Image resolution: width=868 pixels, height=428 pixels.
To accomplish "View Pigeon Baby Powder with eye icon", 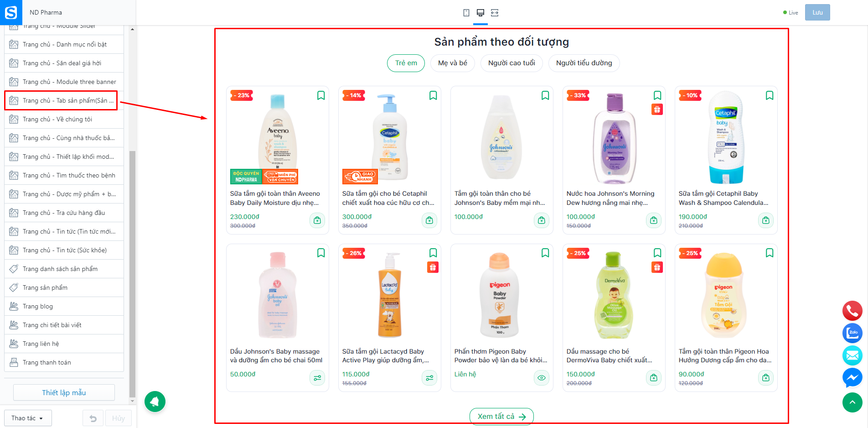I will click(542, 378).
